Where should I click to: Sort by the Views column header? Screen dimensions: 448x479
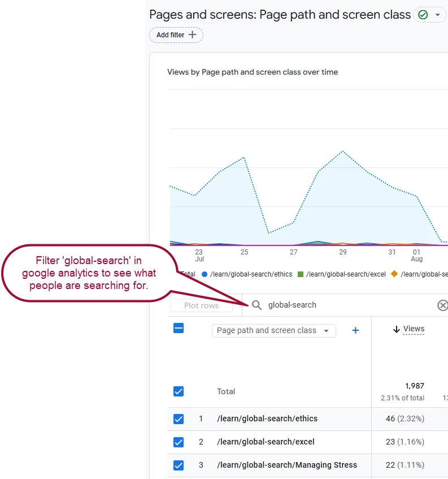pyautogui.click(x=414, y=329)
